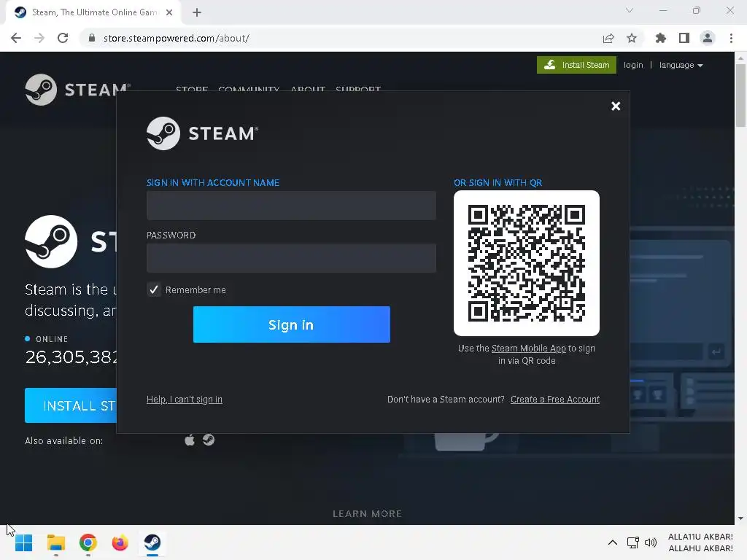Select the Steam browser tab
This screenshot has height=560, width=747.
(x=93, y=12)
